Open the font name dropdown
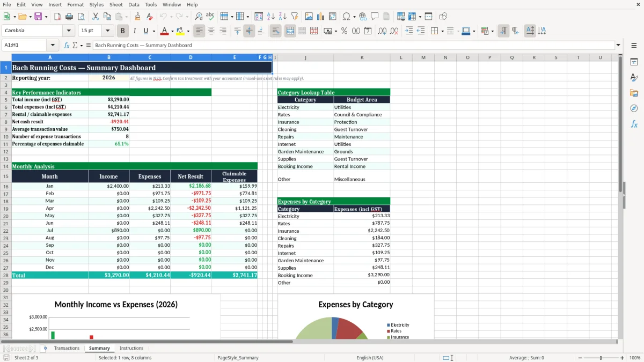Image resolution: width=644 pixels, height=362 pixels. [x=69, y=31]
